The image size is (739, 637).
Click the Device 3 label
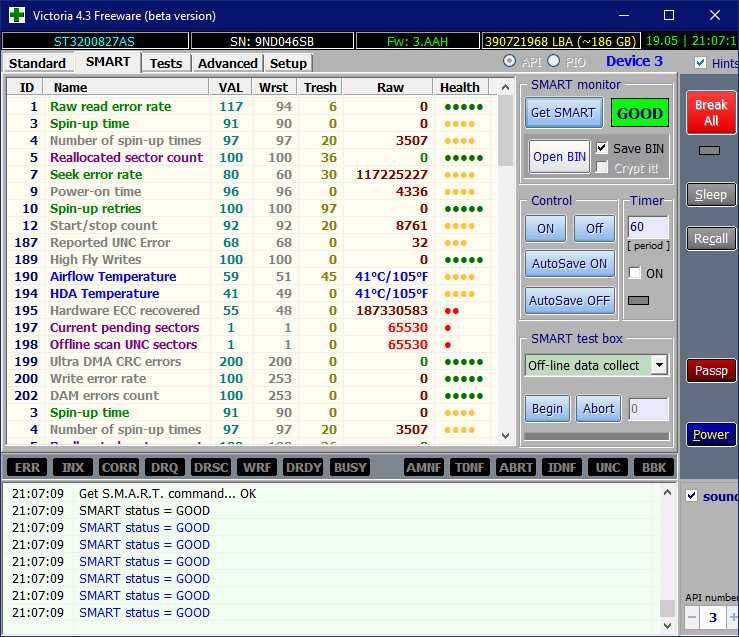pos(634,61)
